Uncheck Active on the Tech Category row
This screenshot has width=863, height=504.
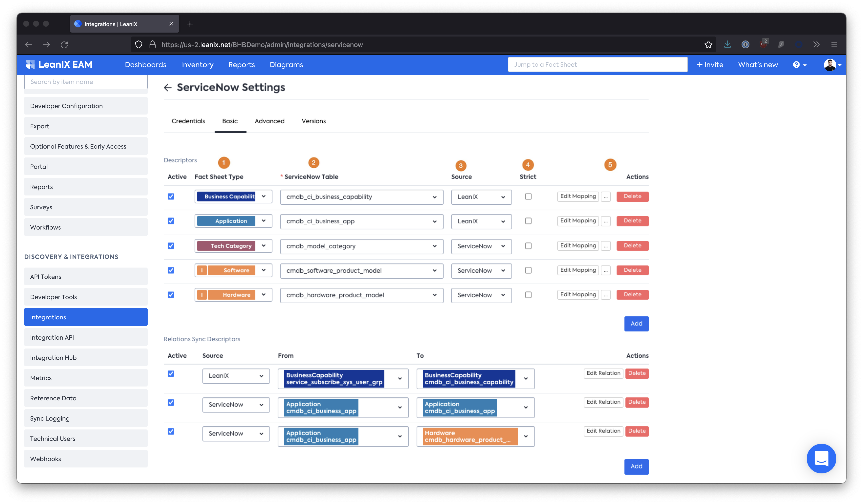[x=171, y=246]
